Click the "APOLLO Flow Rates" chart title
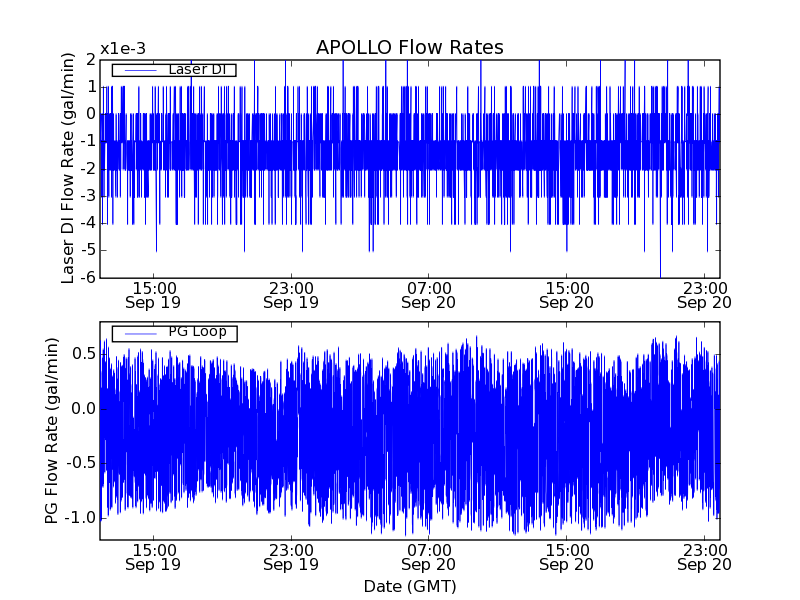 (x=410, y=47)
